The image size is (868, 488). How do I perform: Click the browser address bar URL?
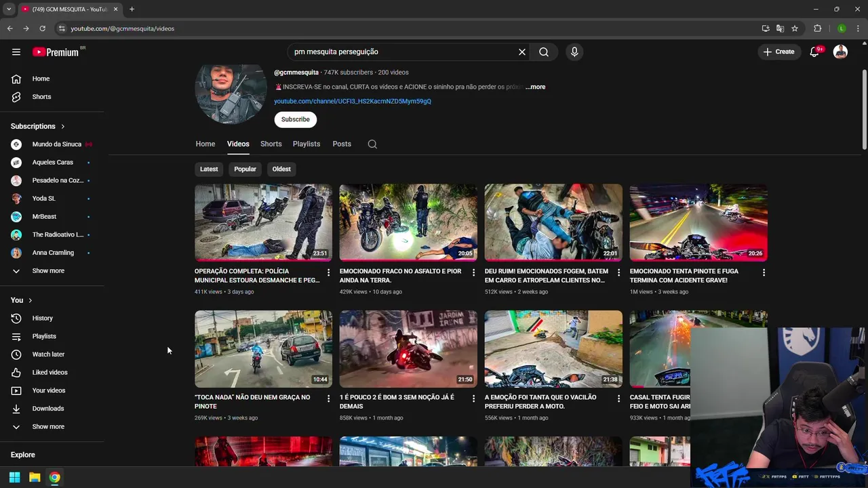123,28
